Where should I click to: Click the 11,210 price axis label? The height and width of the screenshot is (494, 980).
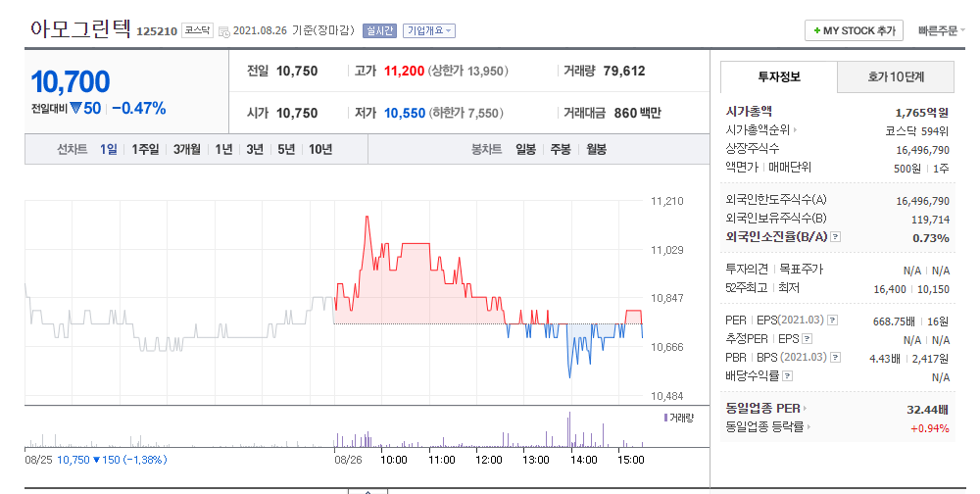coord(666,201)
